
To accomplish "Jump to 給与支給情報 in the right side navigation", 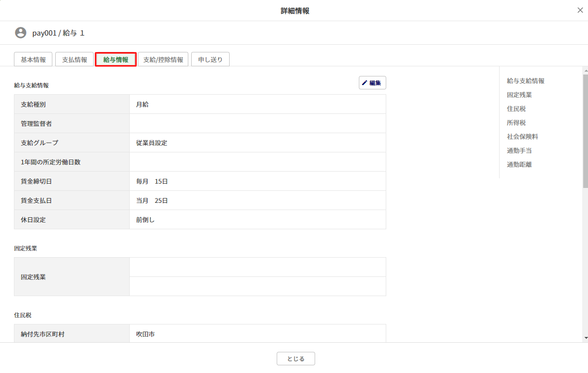I will coord(526,81).
